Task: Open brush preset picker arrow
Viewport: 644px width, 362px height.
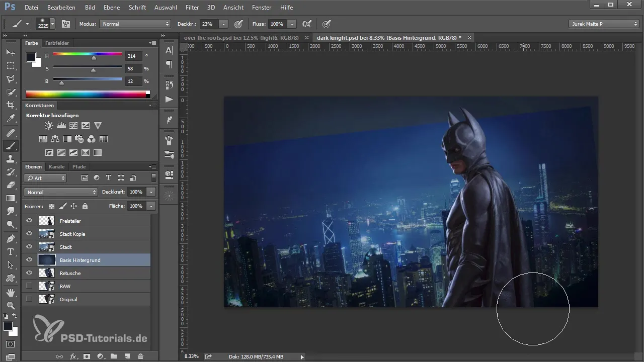Action: (52, 24)
